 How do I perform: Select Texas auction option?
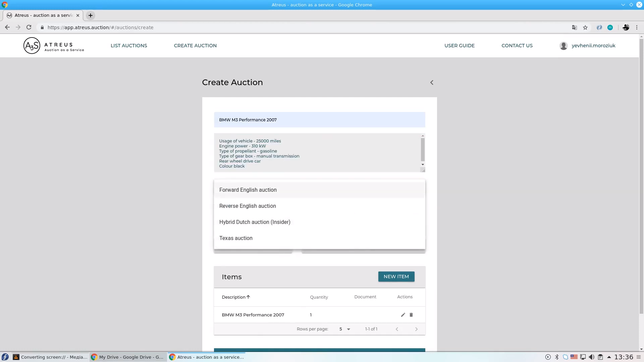coord(236,238)
